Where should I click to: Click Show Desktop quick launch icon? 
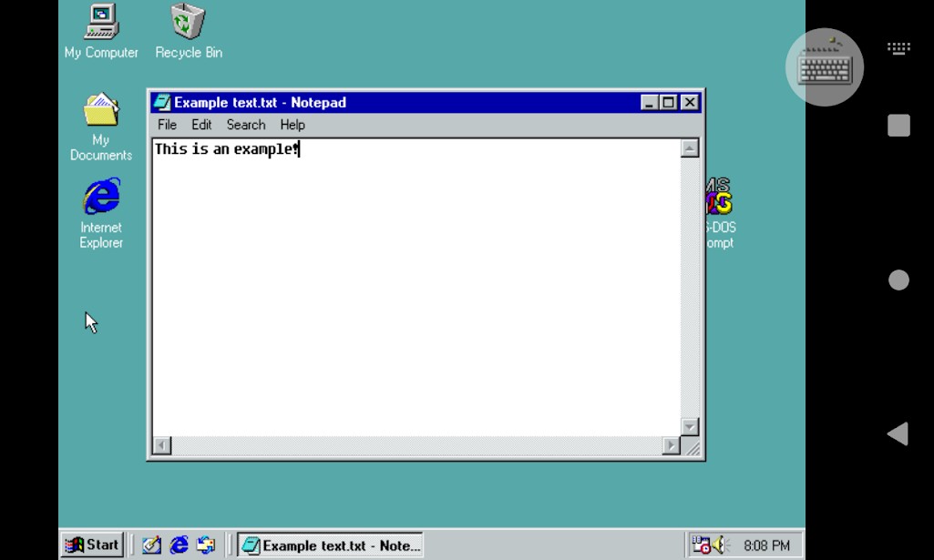point(151,545)
